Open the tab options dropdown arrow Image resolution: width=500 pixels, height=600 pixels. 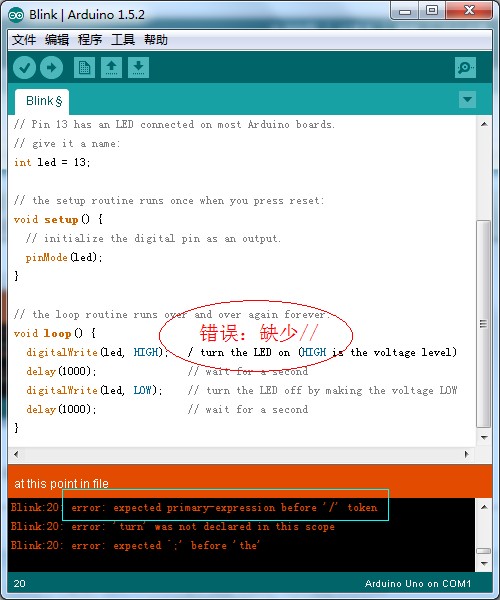467,99
